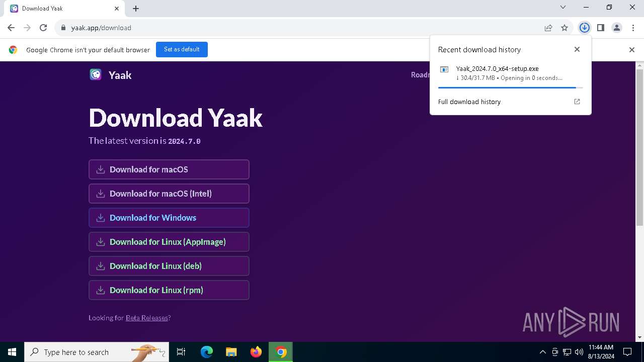Launch Microsoft Edge from taskbar

point(207,352)
